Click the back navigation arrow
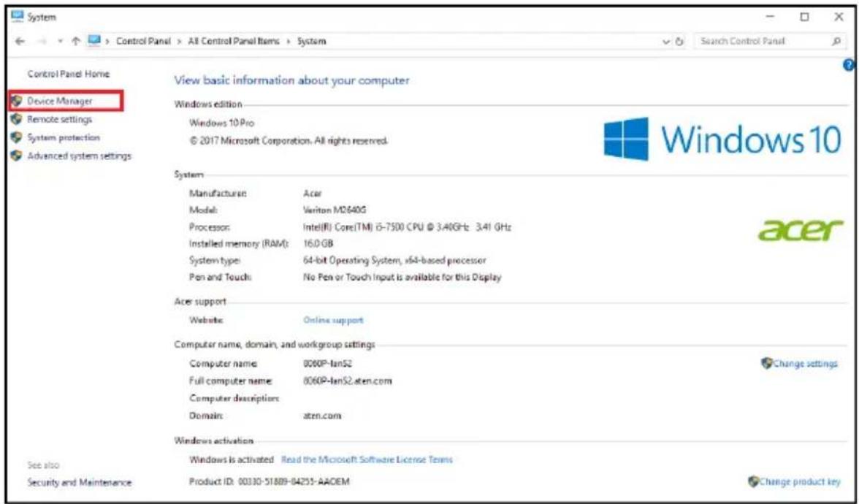859x504 pixels. [20, 41]
